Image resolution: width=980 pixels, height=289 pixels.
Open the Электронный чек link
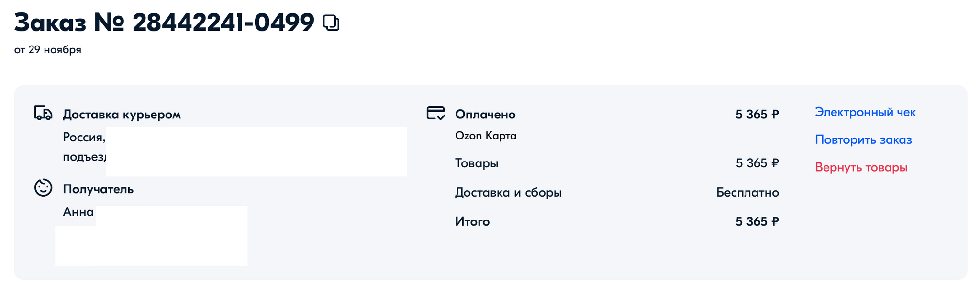865,112
